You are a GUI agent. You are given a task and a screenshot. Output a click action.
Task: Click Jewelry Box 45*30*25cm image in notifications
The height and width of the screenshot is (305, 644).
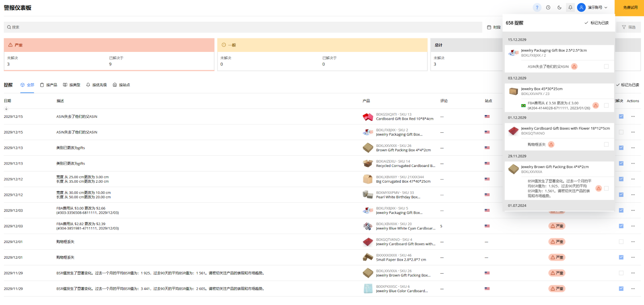pyautogui.click(x=514, y=91)
